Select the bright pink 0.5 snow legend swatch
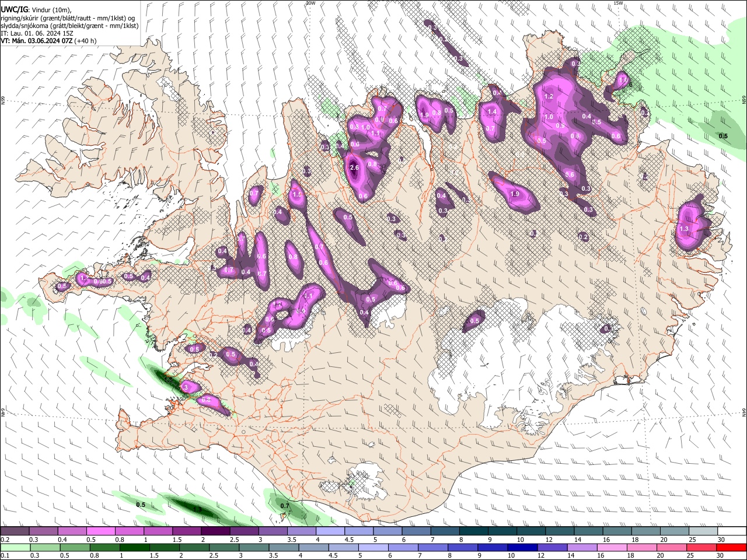This screenshot has width=747, height=560. coord(101,531)
